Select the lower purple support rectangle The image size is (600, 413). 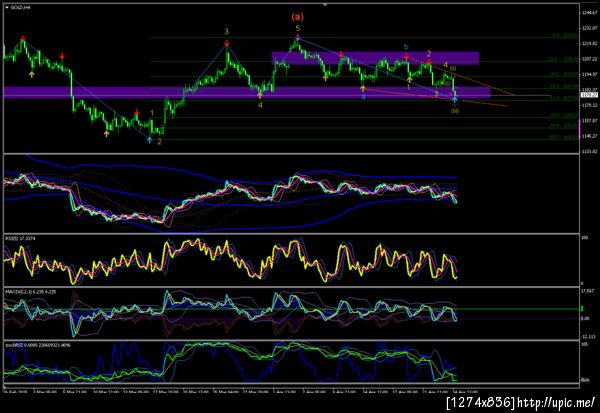coord(247,92)
